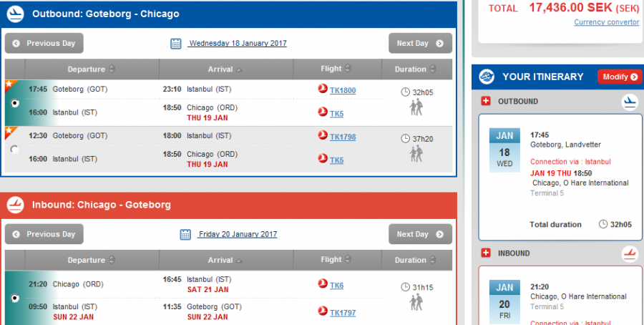644x325 pixels.
Task: Click the Turkish Airlines logo beside TK1798
Action: coord(322,136)
